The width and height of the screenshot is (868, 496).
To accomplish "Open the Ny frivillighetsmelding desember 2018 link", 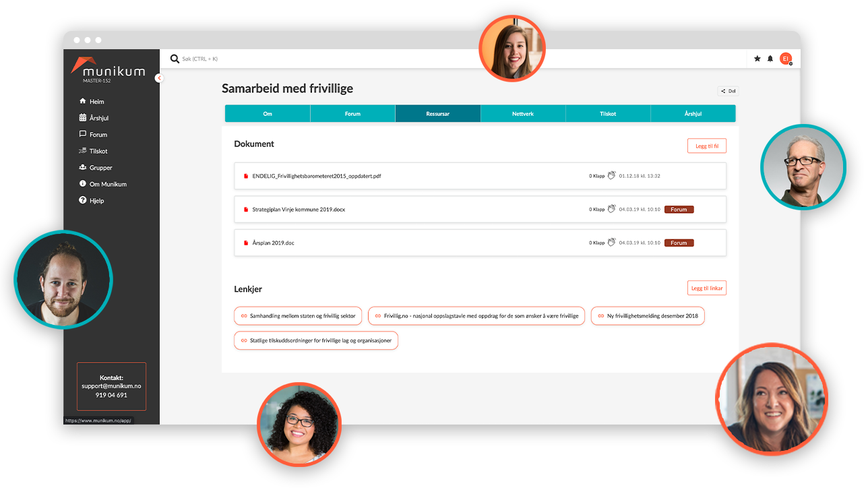I will (x=648, y=316).
